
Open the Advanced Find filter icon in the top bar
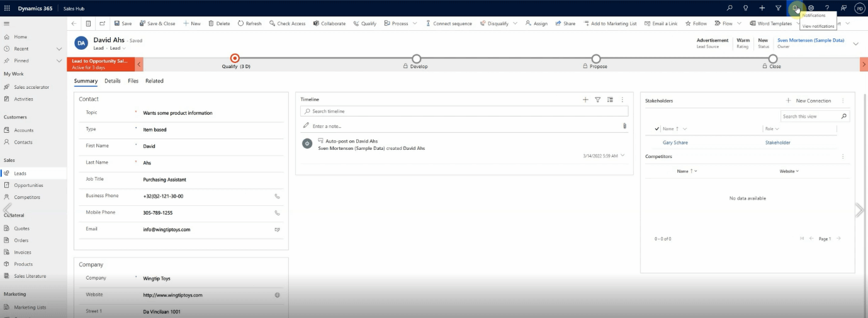tap(779, 8)
